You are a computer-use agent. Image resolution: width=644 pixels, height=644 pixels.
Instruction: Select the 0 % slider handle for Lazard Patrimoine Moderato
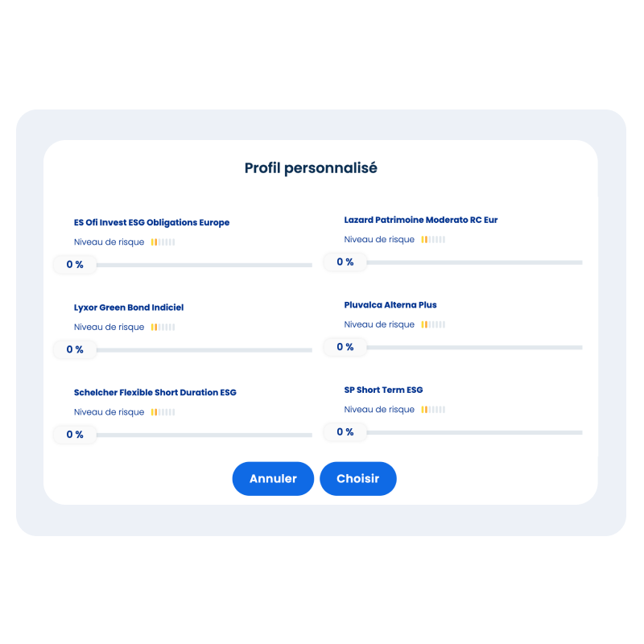[x=345, y=261]
